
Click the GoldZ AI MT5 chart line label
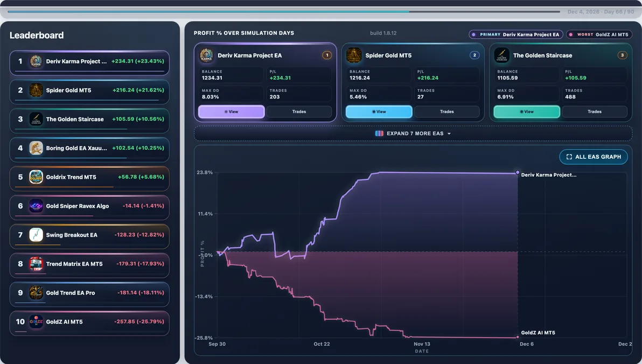[x=538, y=332]
